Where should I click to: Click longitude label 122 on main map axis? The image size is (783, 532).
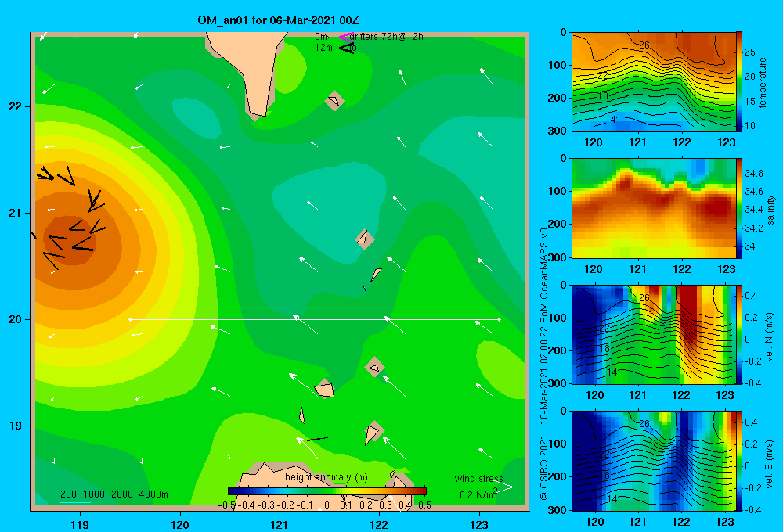point(379,524)
